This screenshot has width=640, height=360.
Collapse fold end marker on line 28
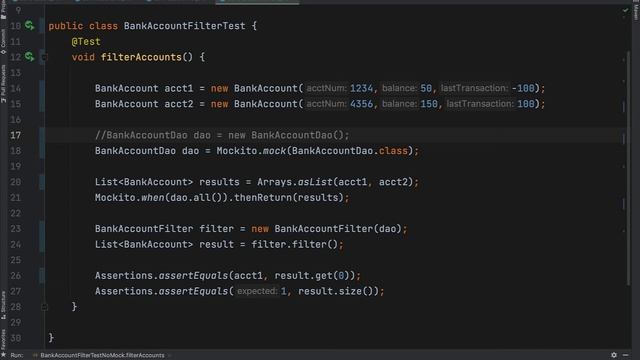pyautogui.click(x=44, y=307)
